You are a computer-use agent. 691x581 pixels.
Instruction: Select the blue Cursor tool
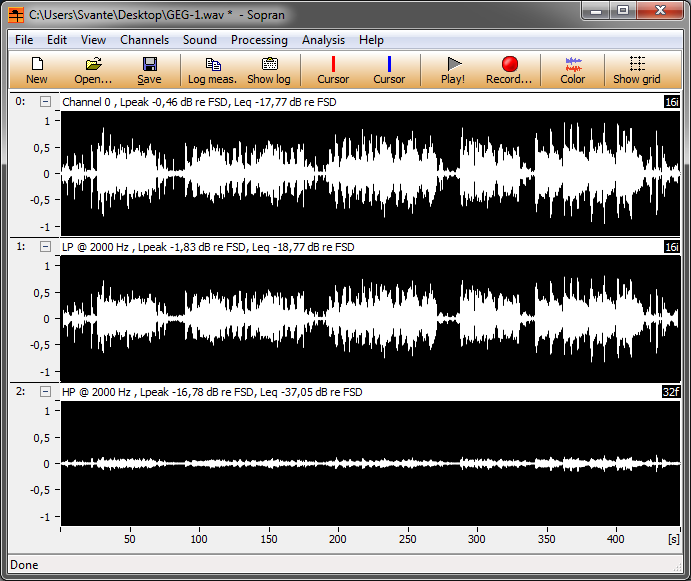tap(389, 70)
